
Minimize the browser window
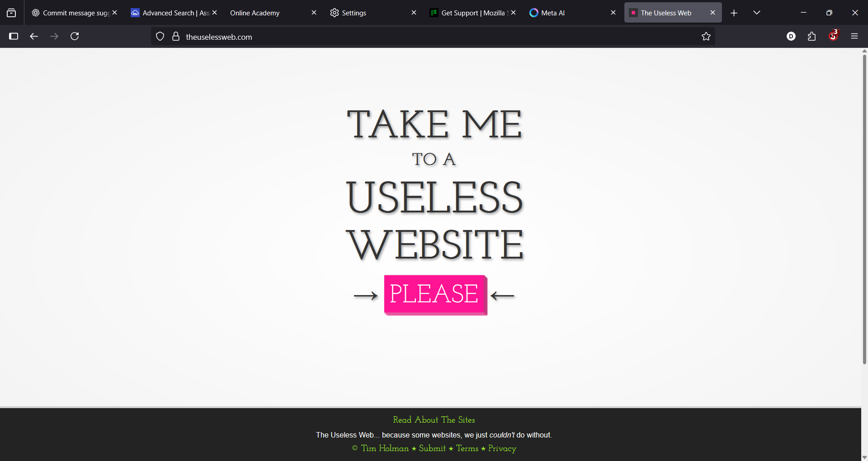tap(804, 13)
